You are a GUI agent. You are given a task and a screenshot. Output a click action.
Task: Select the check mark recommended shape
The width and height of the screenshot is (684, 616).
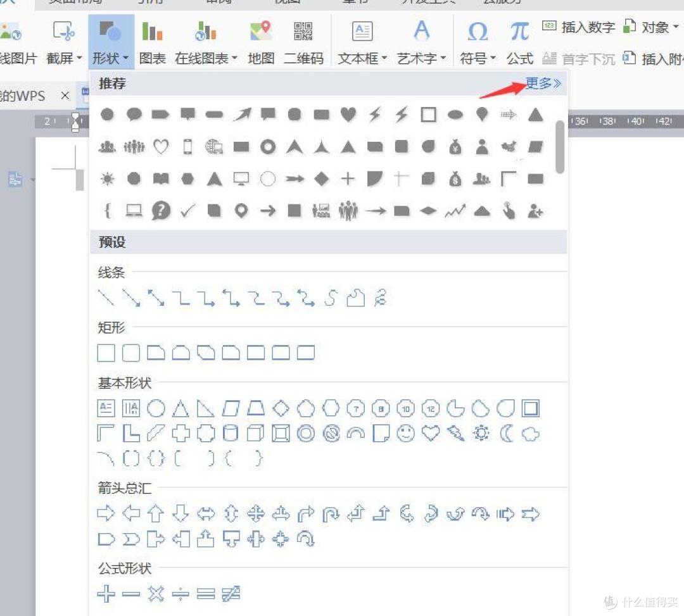pyautogui.click(x=187, y=211)
